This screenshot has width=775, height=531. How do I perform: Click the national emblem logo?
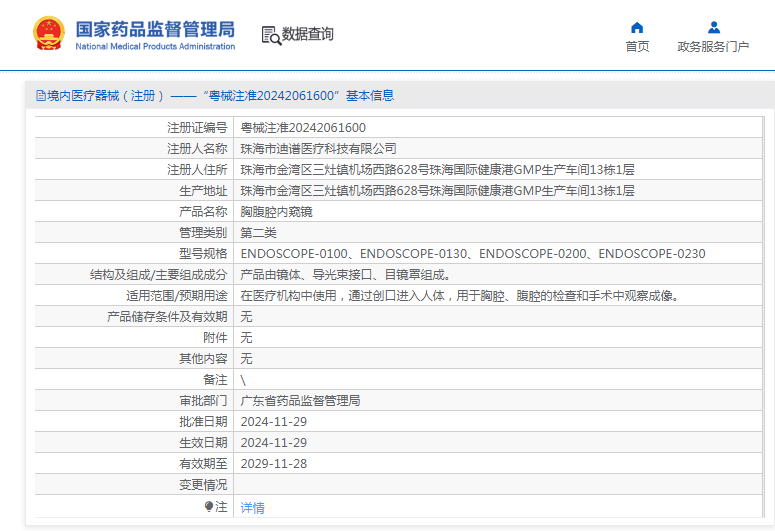coord(48,33)
